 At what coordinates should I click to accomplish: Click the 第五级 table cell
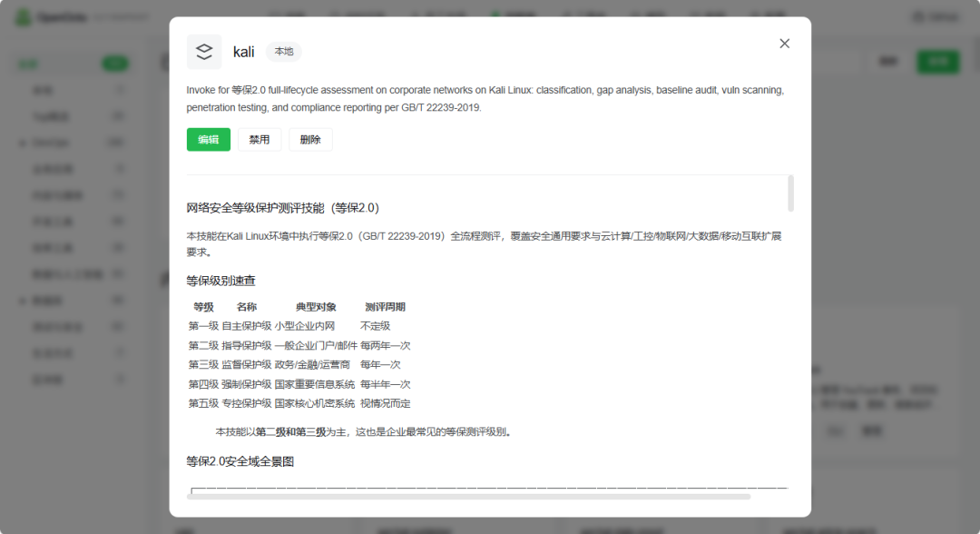pos(204,403)
